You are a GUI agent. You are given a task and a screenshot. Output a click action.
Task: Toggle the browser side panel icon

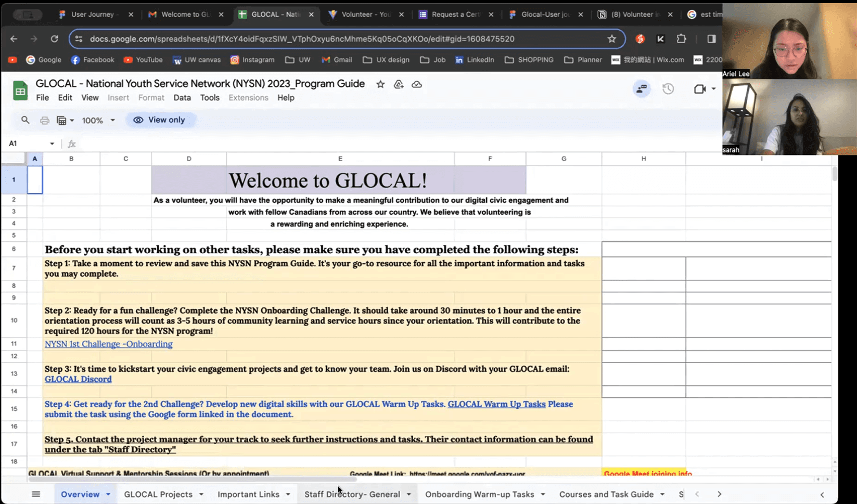click(x=711, y=39)
